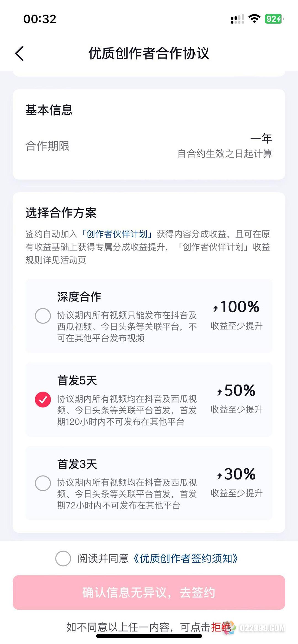298x644 pixels.
Task: Tap the back arrow icon
Action: 19,53
